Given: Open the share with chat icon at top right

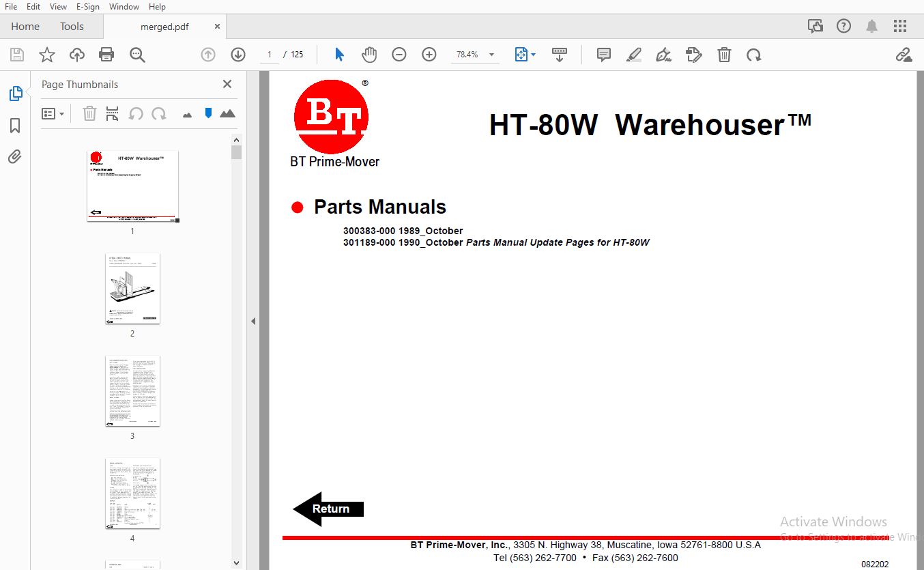Looking at the screenshot, I should click(815, 26).
